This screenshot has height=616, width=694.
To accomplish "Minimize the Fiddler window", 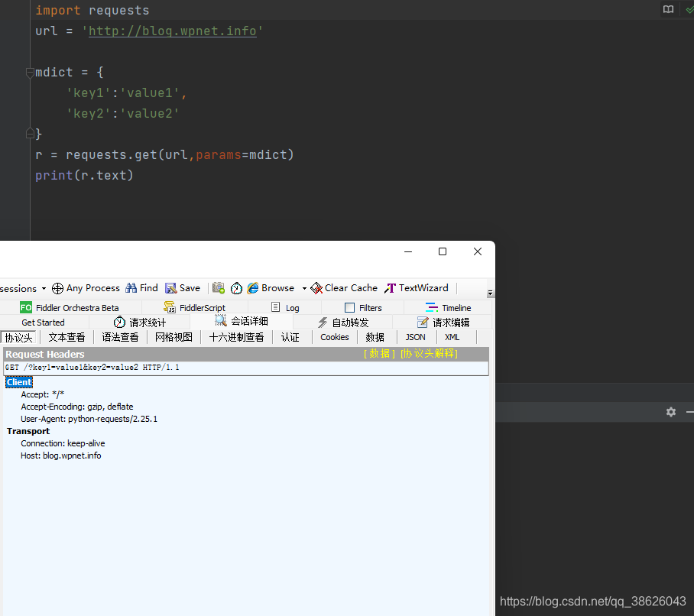I will coord(408,251).
